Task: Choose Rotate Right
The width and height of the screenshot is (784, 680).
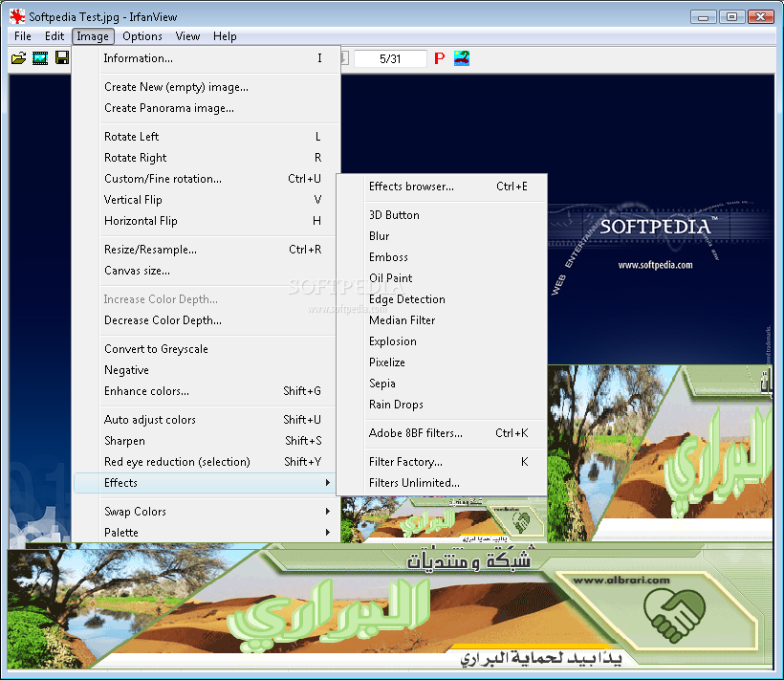Action: pos(207,158)
